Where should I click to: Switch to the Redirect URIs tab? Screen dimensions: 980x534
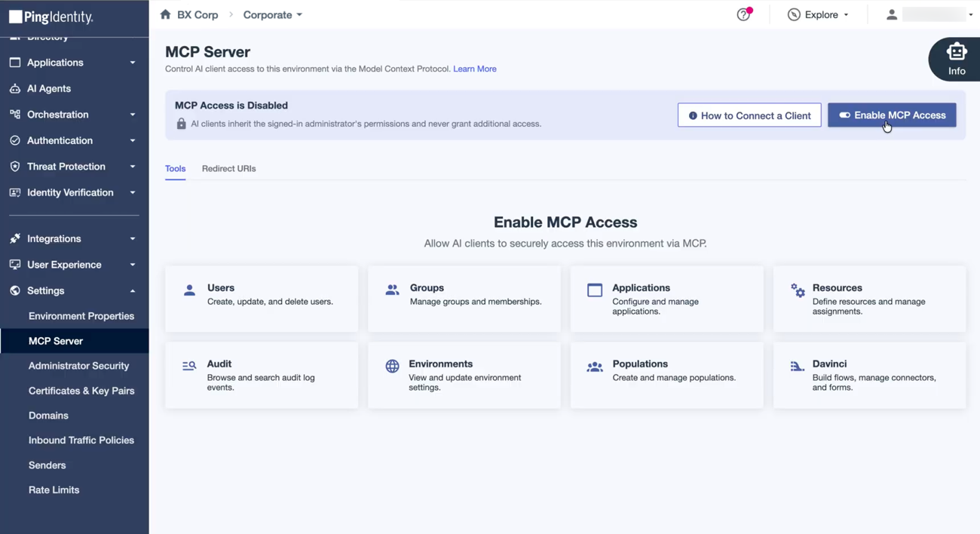coord(229,169)
